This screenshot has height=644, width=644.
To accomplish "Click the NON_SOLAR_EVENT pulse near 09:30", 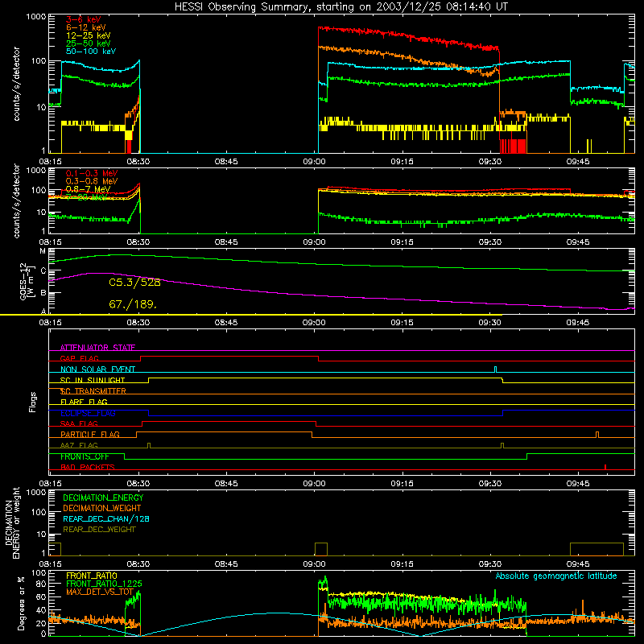I will [x=495, y=369].
